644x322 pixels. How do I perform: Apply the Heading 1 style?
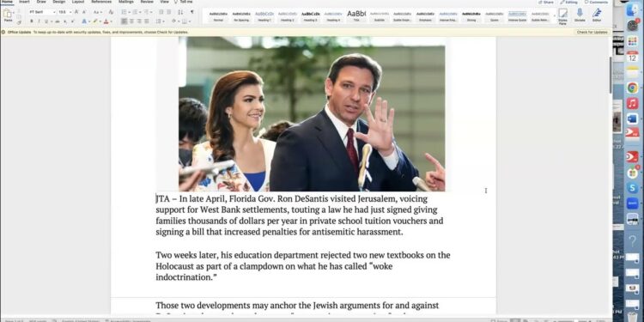click(264, 16)
